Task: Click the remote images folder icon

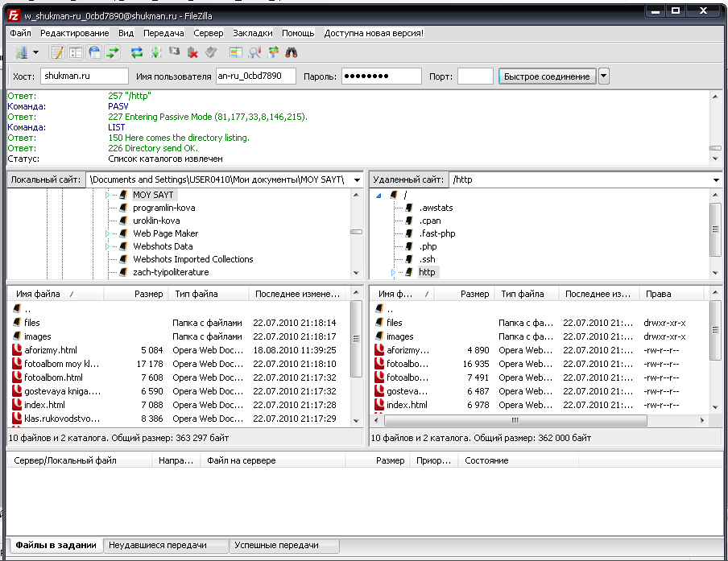Action: point(379,336)
